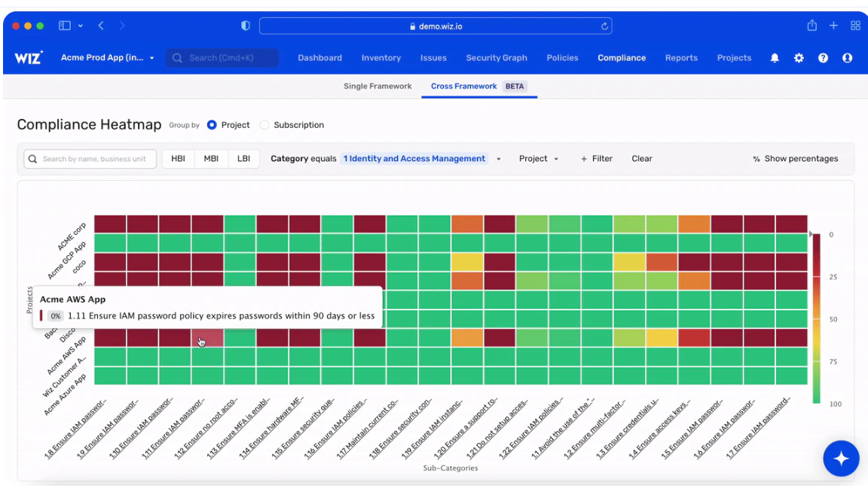
Task: Click the heatmap color legend bar
Action: tap(817, 319)
